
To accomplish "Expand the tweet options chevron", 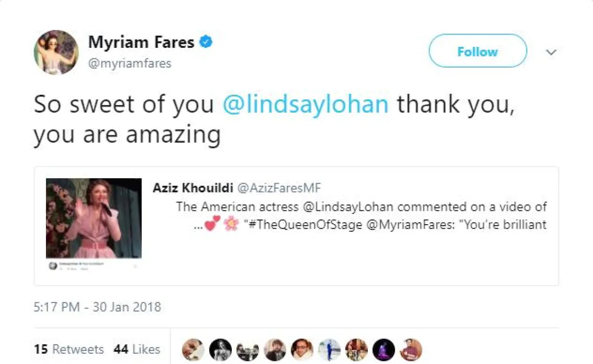I will [551, 52].
